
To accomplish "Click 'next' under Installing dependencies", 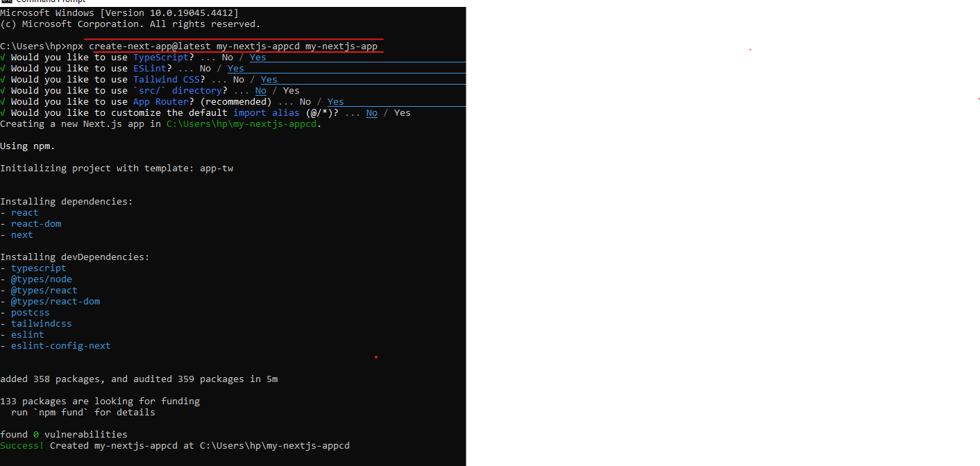I will (x=22, y=235).
